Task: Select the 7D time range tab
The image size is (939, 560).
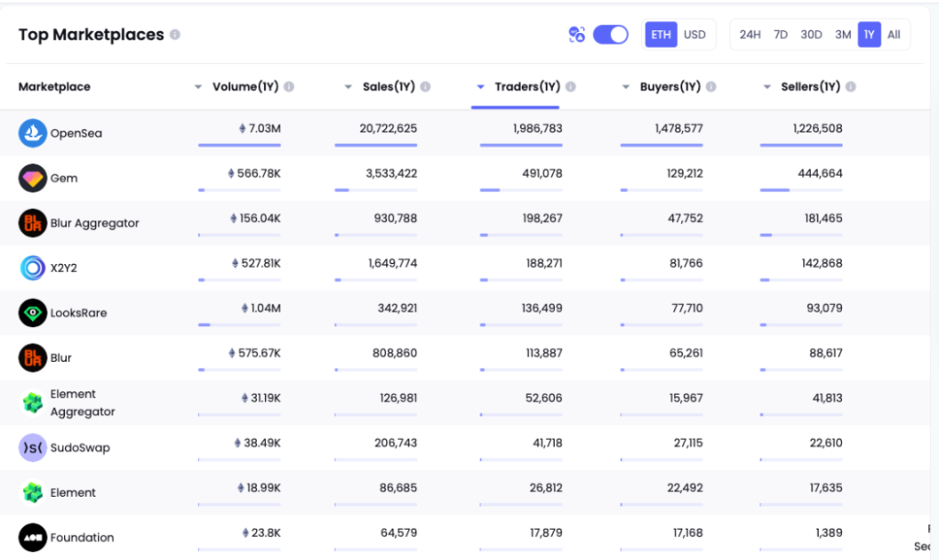Action: pyautogui.click(x=780, y=35)
